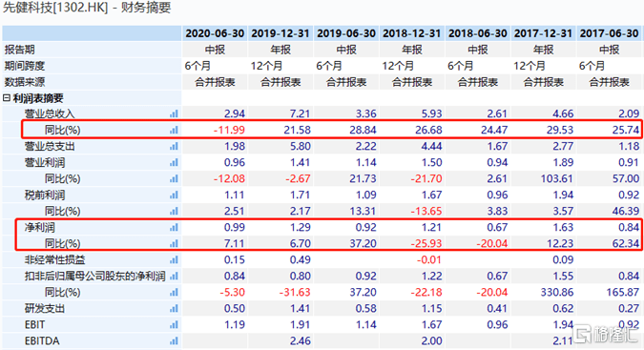Click the 营业总支出 row label
Viewport: 644px width, 350px height.
[x=50, y=146]
